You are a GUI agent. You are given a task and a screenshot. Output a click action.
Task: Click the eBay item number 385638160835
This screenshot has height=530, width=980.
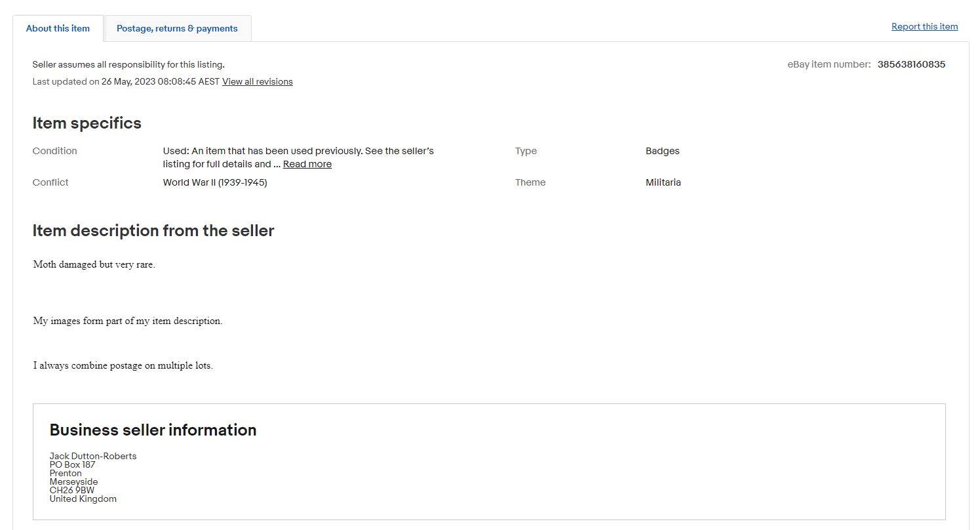[x=911, y=64]
